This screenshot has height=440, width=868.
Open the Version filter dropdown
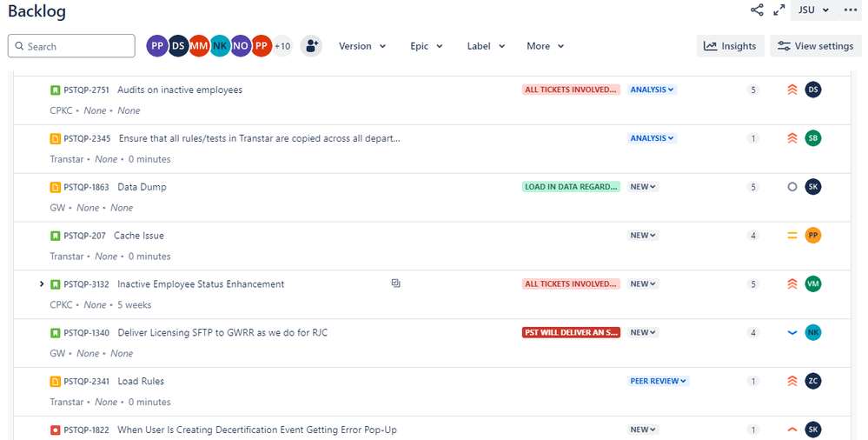362,46
